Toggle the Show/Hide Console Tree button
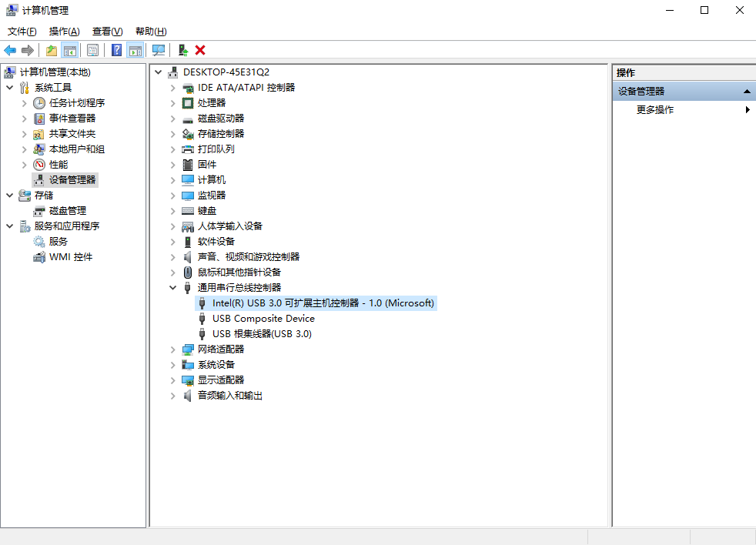Image resolution: width=756 pixels, height=545 pixels. (70, 50)
